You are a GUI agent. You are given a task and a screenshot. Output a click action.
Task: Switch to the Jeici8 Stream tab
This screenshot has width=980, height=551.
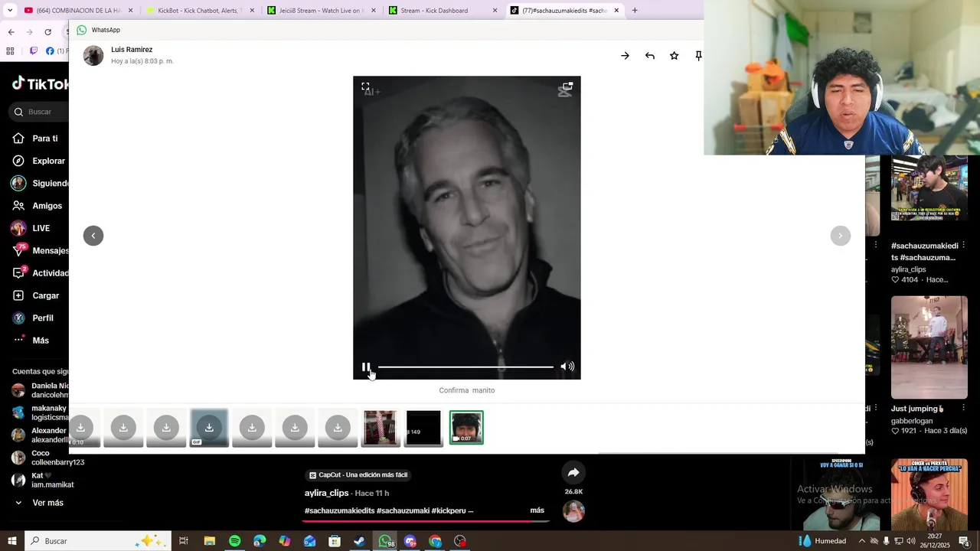click(320, 11)
